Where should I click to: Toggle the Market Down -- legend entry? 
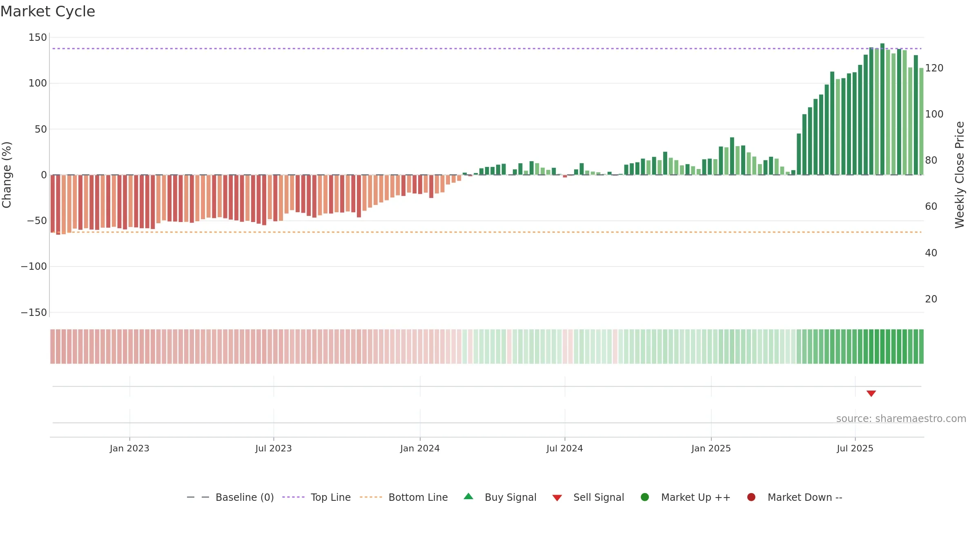click(x=795, y=497)
